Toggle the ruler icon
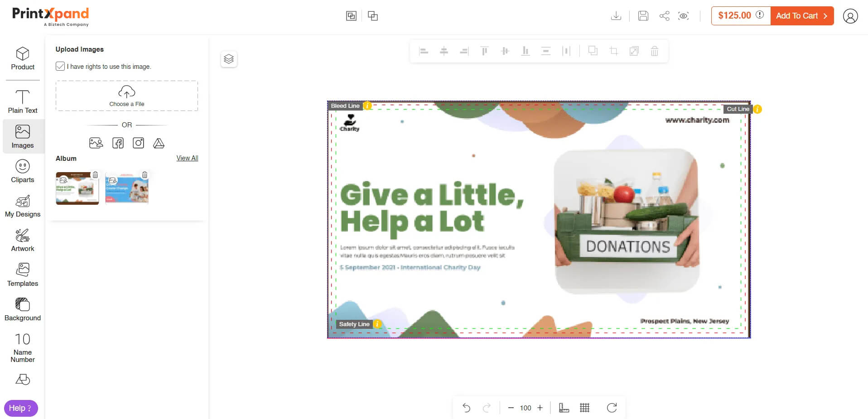868x419 pixels. pos(564,408)
